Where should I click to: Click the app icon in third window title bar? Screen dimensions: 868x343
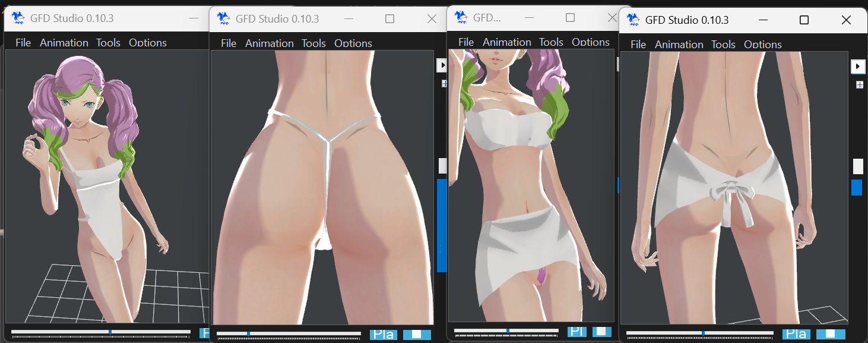pos(461,17)
